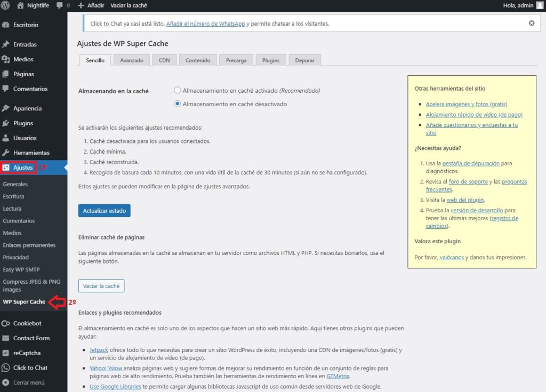Dismiss the Click to Chat notice

pyautogui.click(x=532, y=23)
